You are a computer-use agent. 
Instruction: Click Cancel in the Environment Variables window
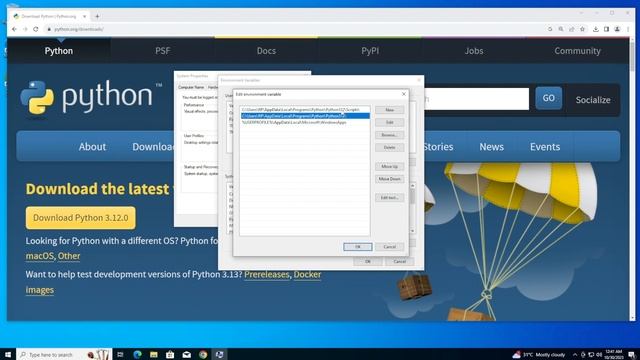pos(400,261)
